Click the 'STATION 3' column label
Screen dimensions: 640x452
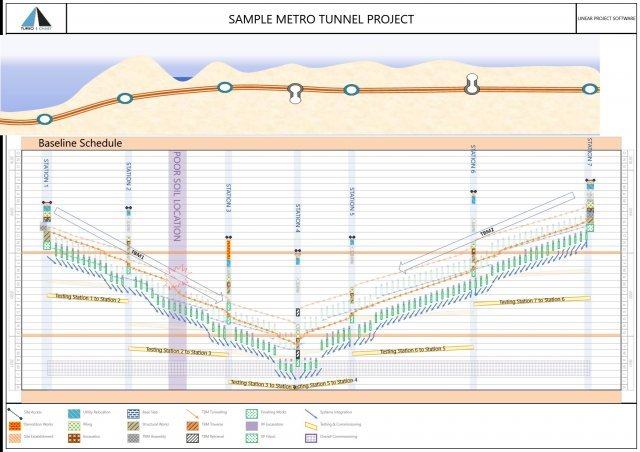click(229, 198)
